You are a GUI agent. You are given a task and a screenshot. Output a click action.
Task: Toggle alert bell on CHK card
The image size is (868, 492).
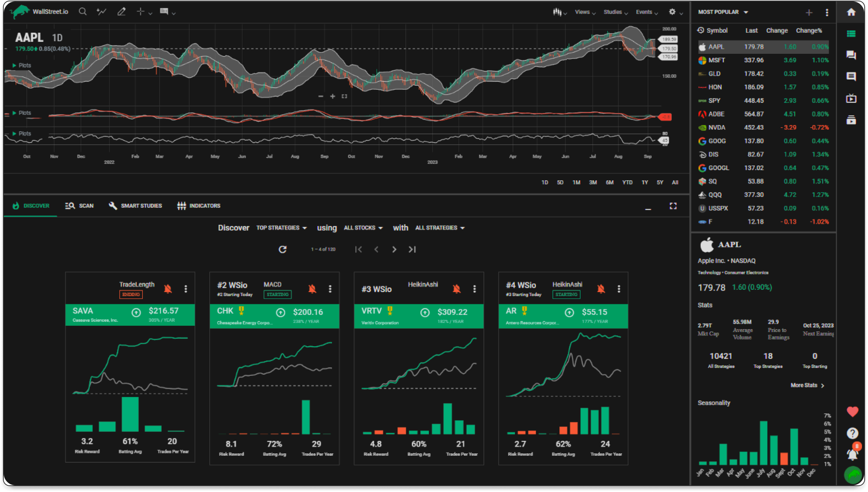coord(312,289)
